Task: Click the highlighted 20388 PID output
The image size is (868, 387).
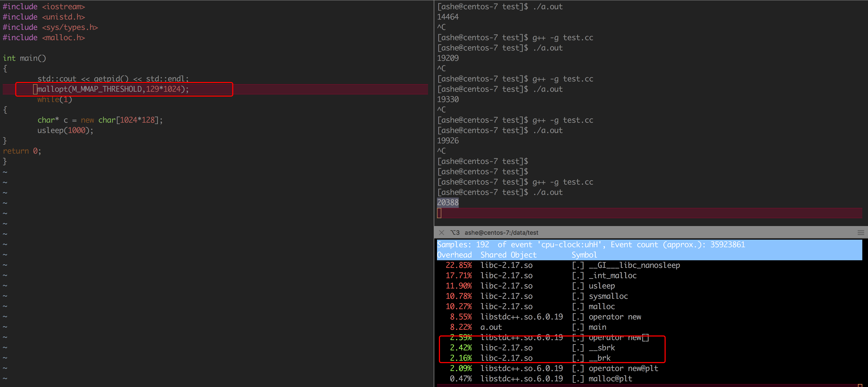Action: [448, 203]
